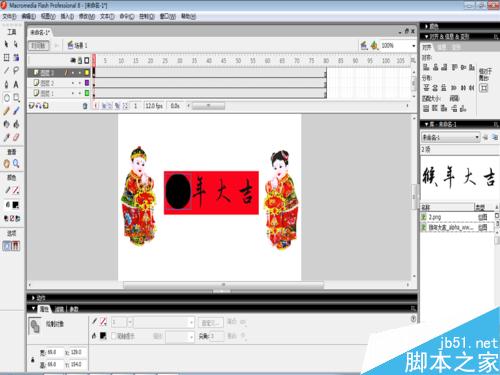Select the Line tool
This screenshot has width=500, height=375.
tap(6, 71)
